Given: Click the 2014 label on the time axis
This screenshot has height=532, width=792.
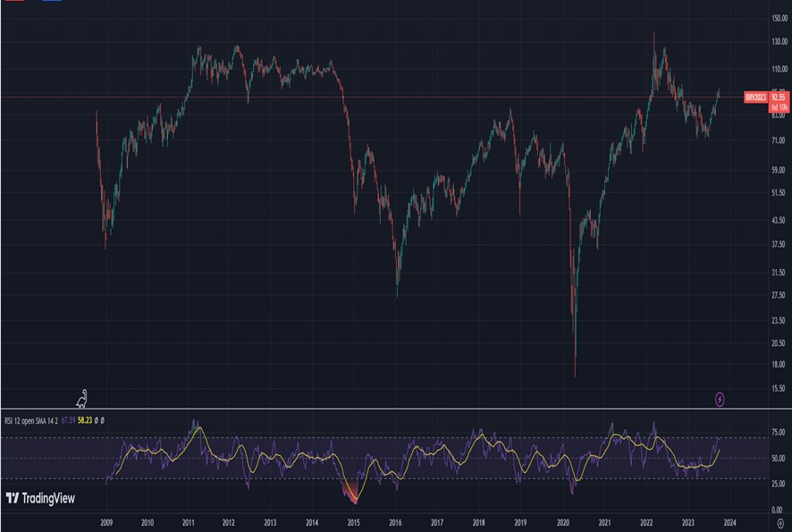Looking at the screenshot, I should (x=312, y=523).
